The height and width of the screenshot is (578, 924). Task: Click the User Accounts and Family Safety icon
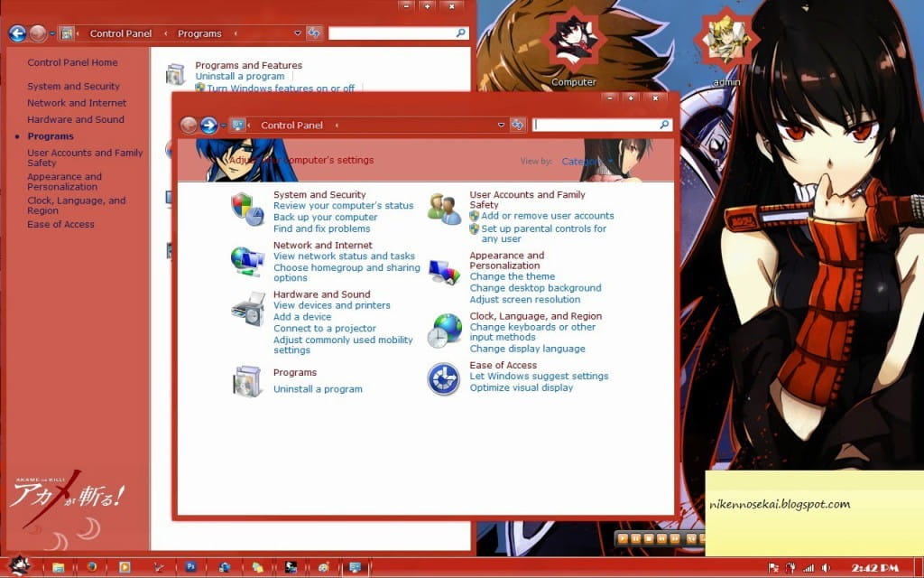pyautogui.click(x=444, y=209)
